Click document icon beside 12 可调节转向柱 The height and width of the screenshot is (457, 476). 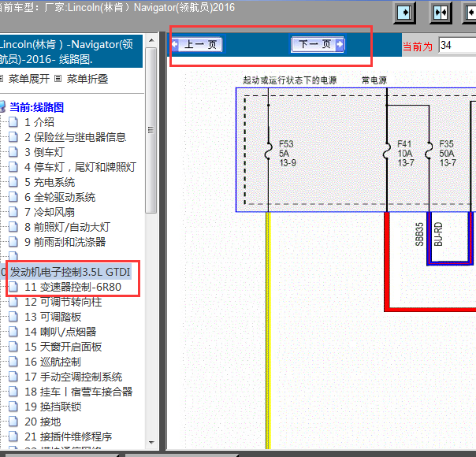13,301
